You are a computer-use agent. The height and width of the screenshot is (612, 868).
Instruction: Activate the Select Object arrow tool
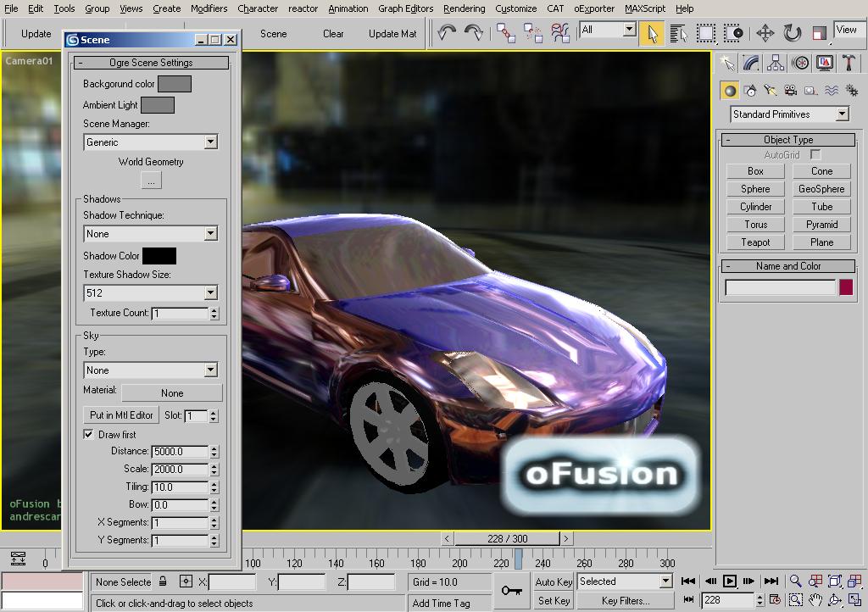(652, 33)
